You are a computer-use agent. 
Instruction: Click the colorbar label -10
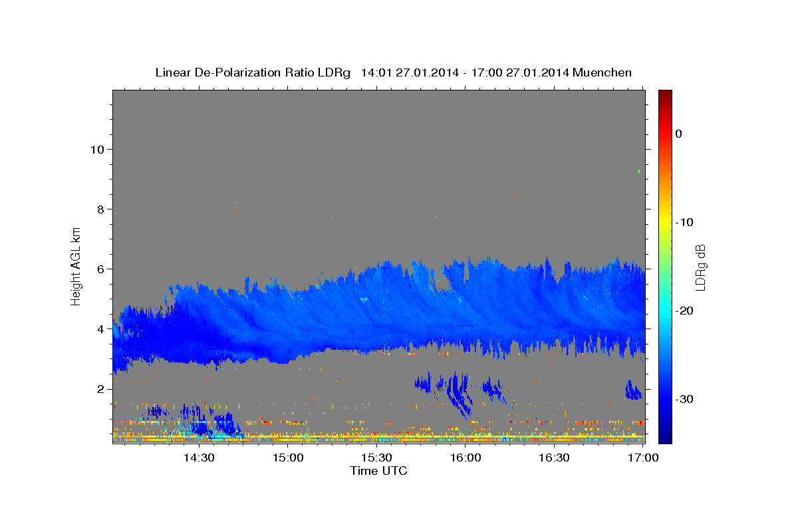coord(686,222)
